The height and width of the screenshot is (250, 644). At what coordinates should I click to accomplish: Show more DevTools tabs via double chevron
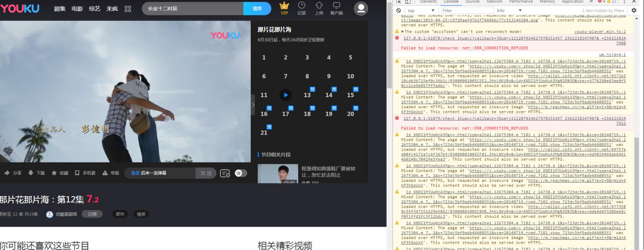(x=591, y=1)
